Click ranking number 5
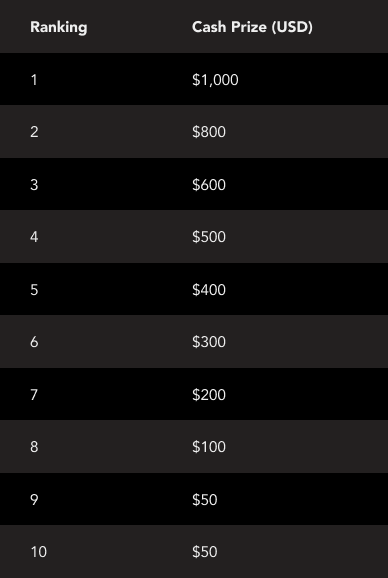388x578 pixels. point(34,290)
